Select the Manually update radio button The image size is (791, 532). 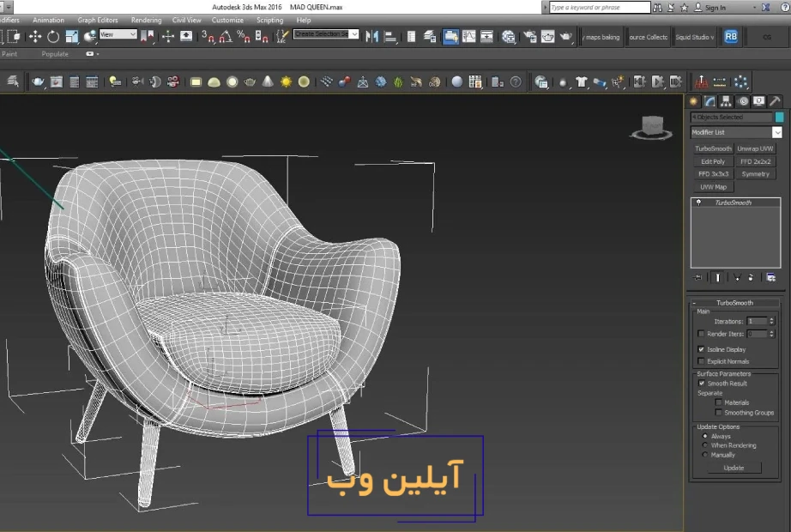706,455
